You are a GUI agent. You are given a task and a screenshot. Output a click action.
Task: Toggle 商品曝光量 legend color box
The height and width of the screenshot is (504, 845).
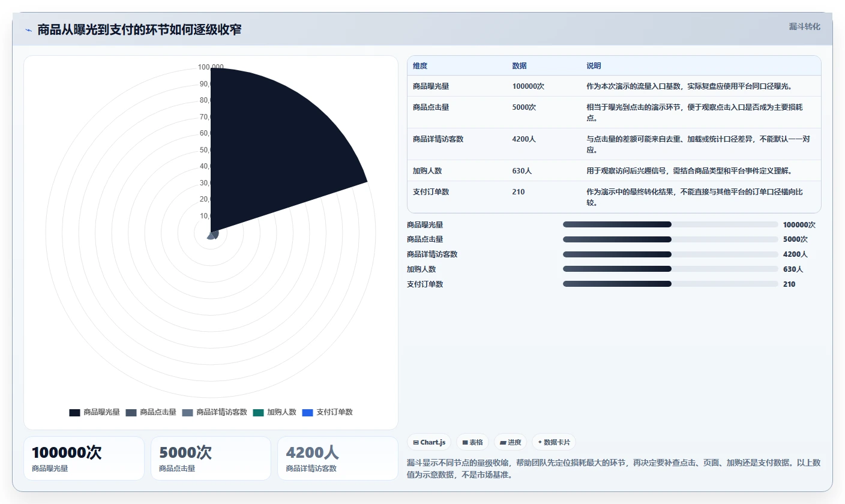(74, 412)
